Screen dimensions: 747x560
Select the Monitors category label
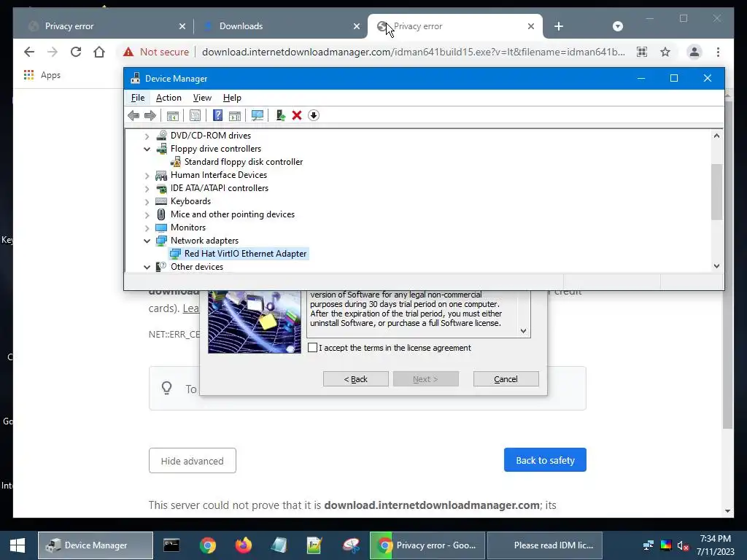coord(188,227)
